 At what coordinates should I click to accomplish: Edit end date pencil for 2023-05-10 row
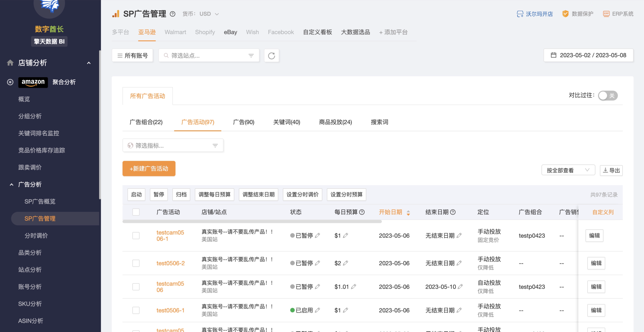click(x=460, y=286)
